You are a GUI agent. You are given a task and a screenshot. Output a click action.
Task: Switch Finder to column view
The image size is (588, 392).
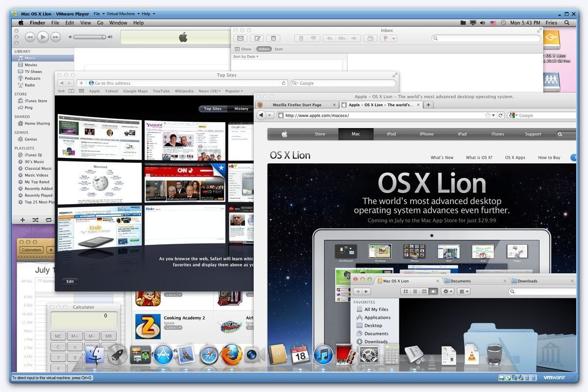(424, 291)
